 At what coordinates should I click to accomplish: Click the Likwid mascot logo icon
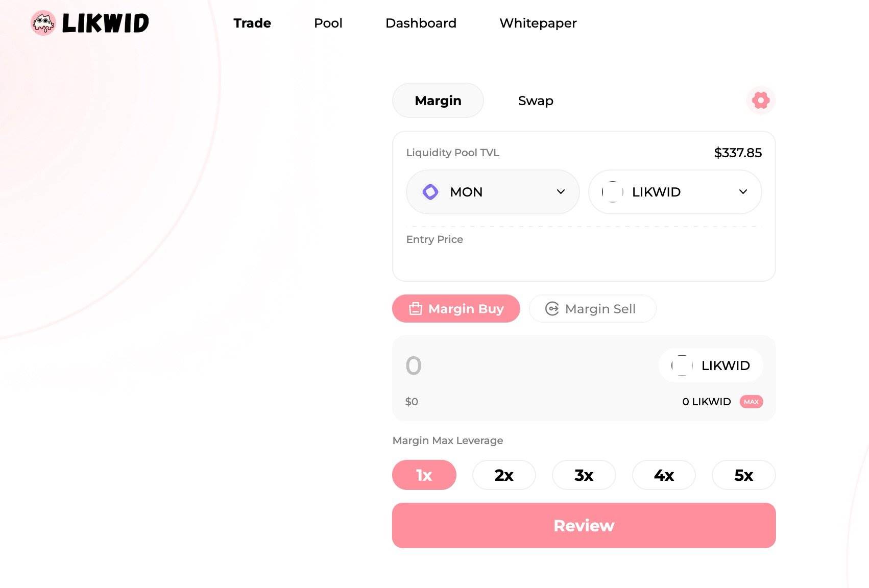[x=43, y=23]
